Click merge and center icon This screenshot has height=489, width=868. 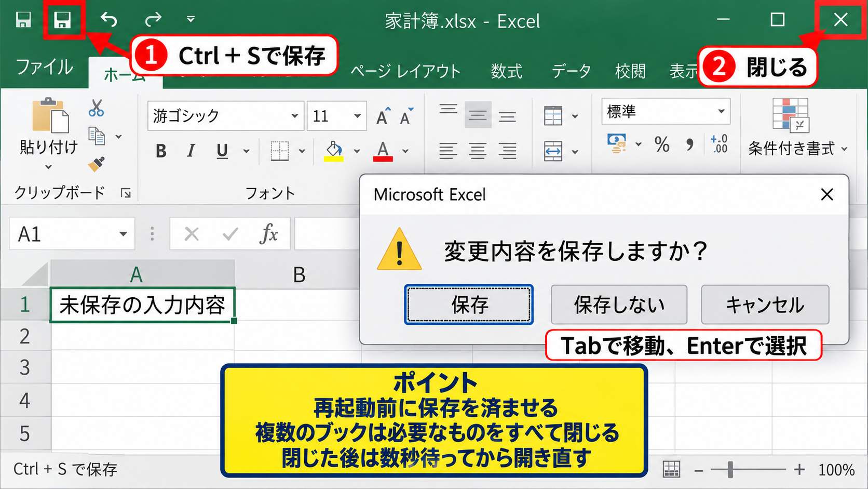(x=553, y=152)
